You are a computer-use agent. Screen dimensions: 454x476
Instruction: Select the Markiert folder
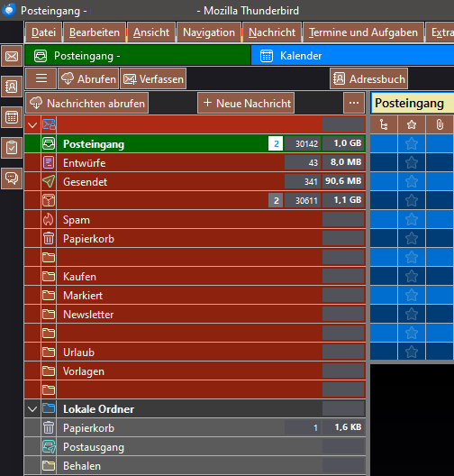pos(195,295)
